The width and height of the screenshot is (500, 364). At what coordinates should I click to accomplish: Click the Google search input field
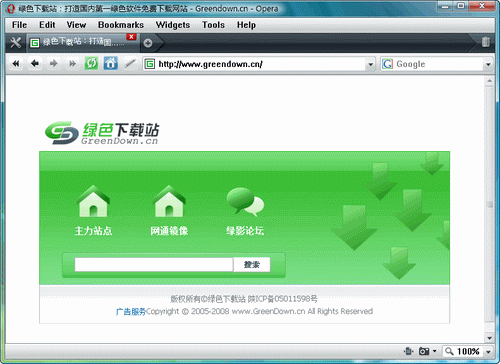(439, 64)
